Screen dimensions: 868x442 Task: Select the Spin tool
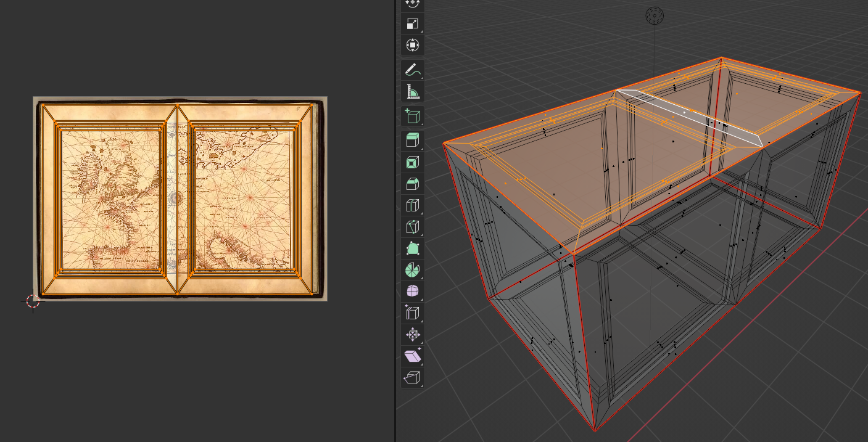[x=413, y=270]
